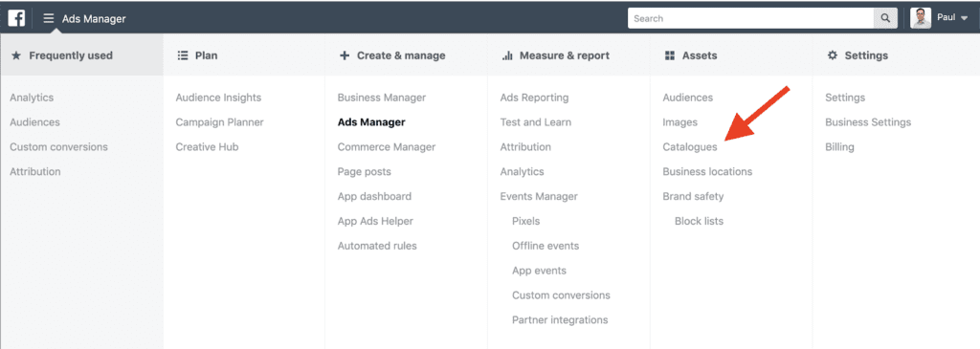
Task: Click the Facebook logo icon
Action: (16, 19)
